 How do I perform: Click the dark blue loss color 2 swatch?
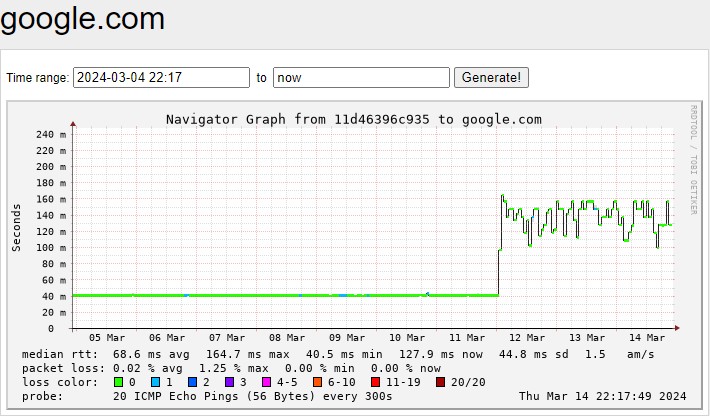coord(193,382)
